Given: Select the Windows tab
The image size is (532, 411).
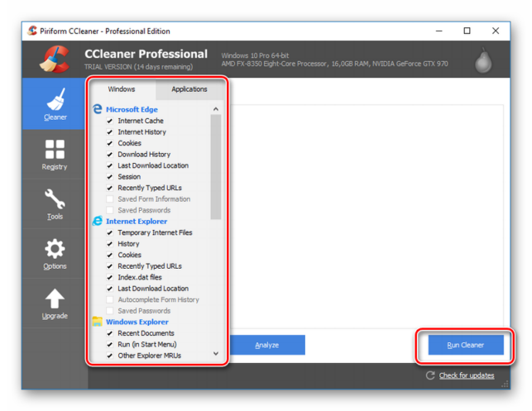Looking at the screenshot, I should click(122, 89).
